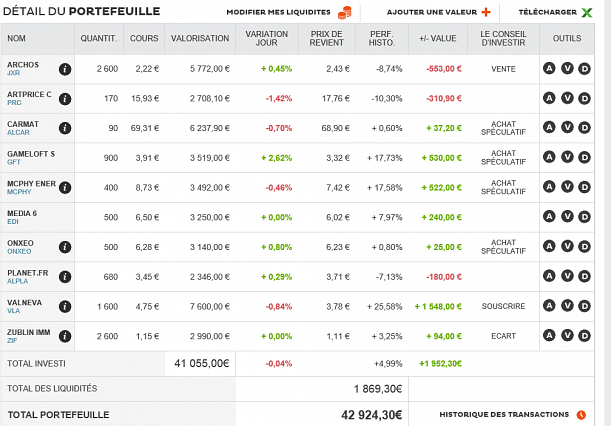Viewport: 611px width, 426px height.
Task: Click the SOUSCRIRE advice for VALNEVA
Action: pyautogui.click(x=503, y=306)
